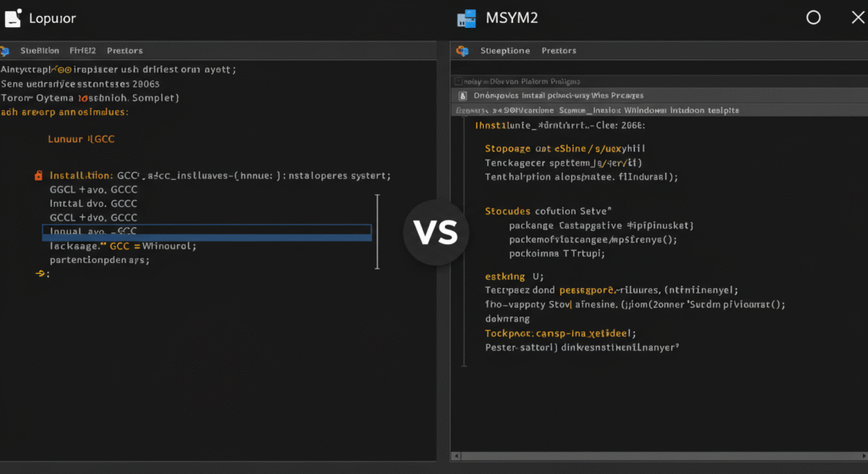Click the orange lock icon beside Installation
This screenshot has width=868, height=474.
coord(38,176)
